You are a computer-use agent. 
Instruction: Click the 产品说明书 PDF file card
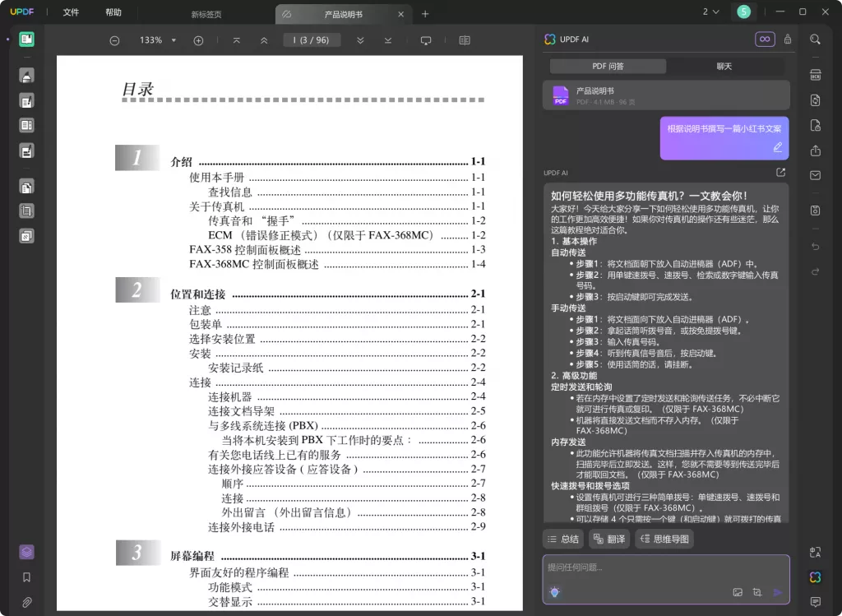click(x=666, y=95)
